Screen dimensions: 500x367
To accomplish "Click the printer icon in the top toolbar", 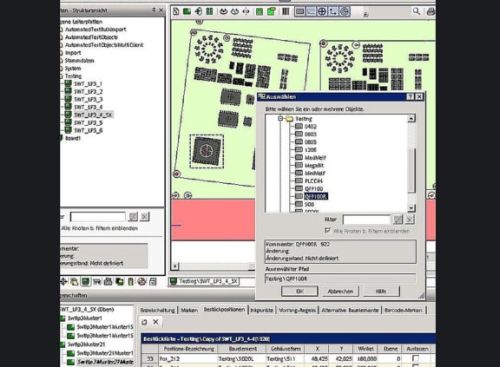I will (x=430, y=12).
